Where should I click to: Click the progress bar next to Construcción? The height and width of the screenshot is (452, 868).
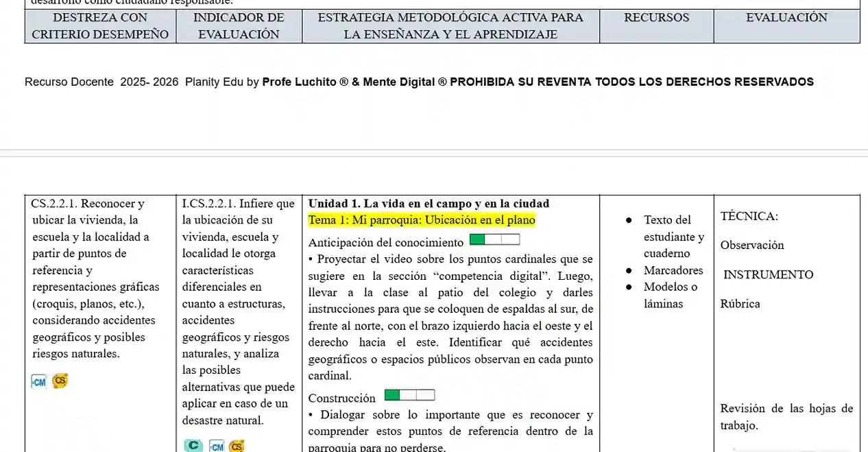pos(409,395)
